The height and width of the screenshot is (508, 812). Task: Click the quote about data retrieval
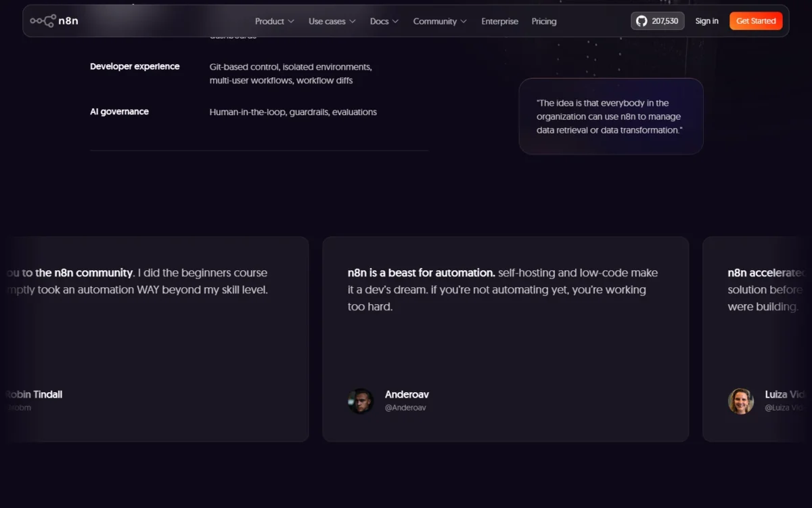pos(610,117)
